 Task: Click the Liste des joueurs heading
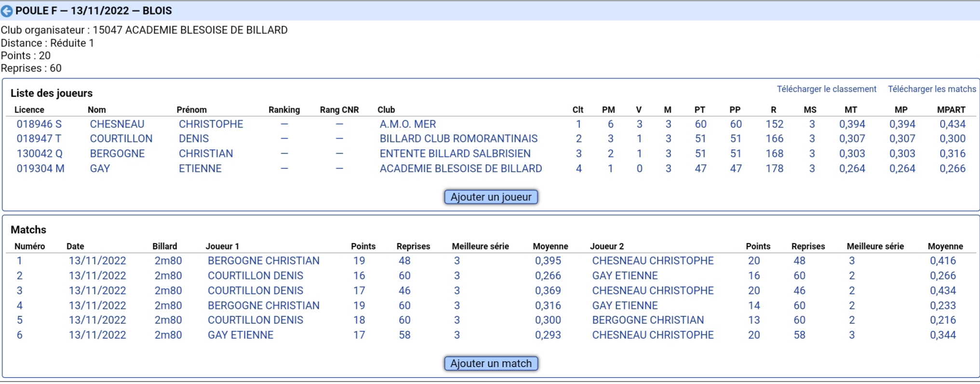point(52,93)
